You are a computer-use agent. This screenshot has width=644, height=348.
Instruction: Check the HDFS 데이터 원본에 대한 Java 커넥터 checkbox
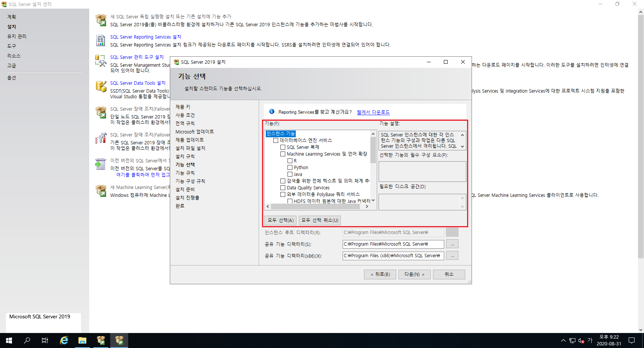[x=290, y=201]
